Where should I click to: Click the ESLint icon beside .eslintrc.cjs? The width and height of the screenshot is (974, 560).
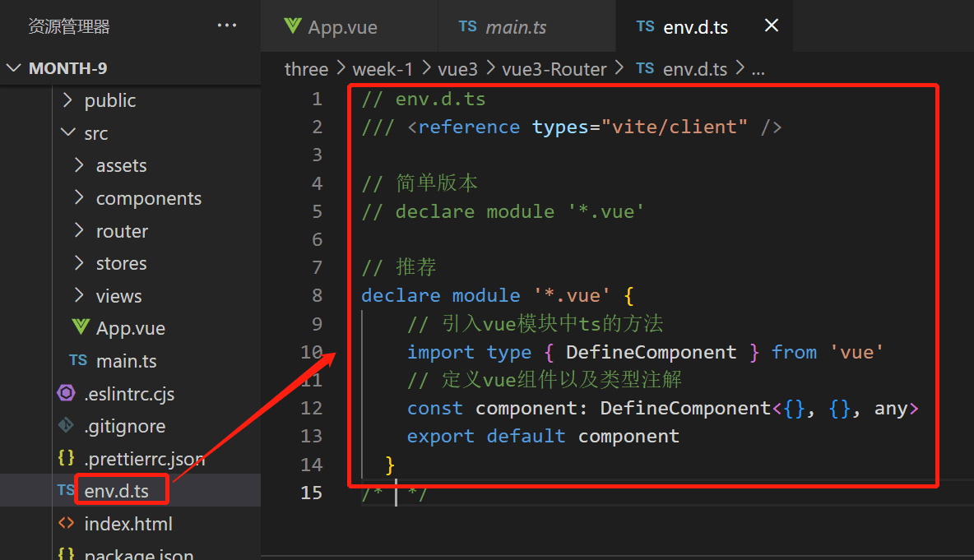click(67, 394)
